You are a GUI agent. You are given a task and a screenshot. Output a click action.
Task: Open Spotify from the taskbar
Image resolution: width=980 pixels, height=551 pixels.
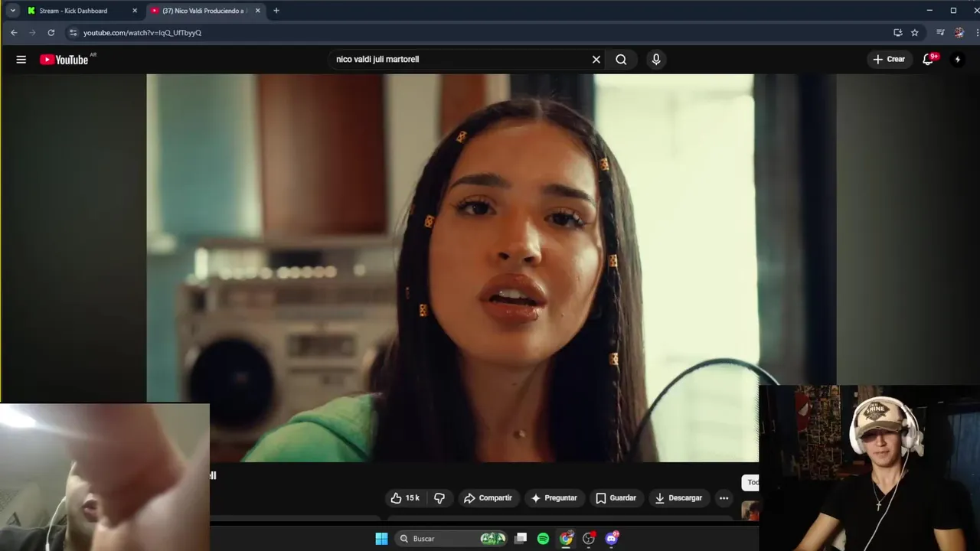coord(543,539)
